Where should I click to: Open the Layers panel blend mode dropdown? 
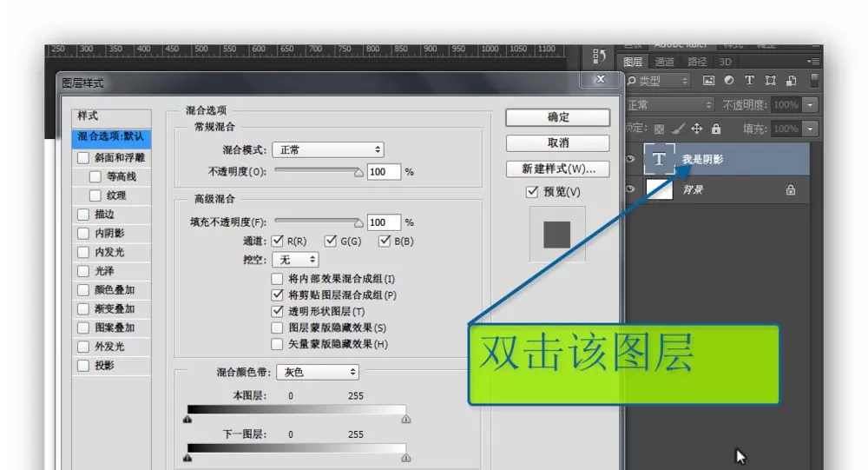click(670, 105)
